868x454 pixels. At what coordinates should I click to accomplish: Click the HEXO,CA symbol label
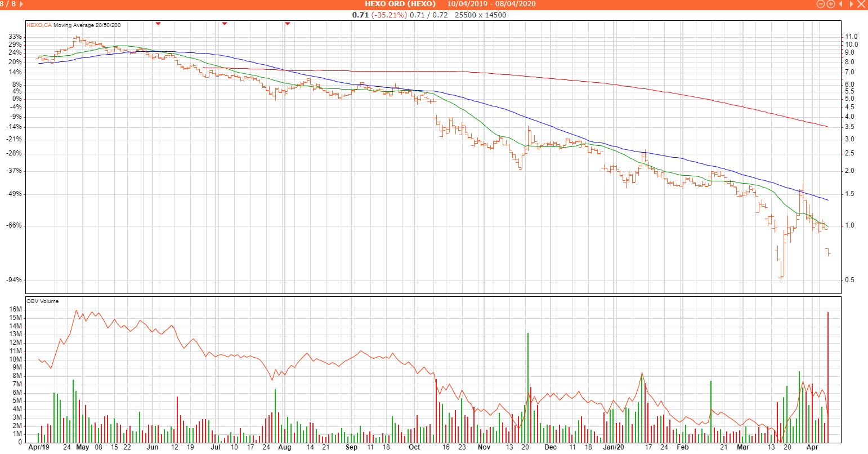coord(39,25)
